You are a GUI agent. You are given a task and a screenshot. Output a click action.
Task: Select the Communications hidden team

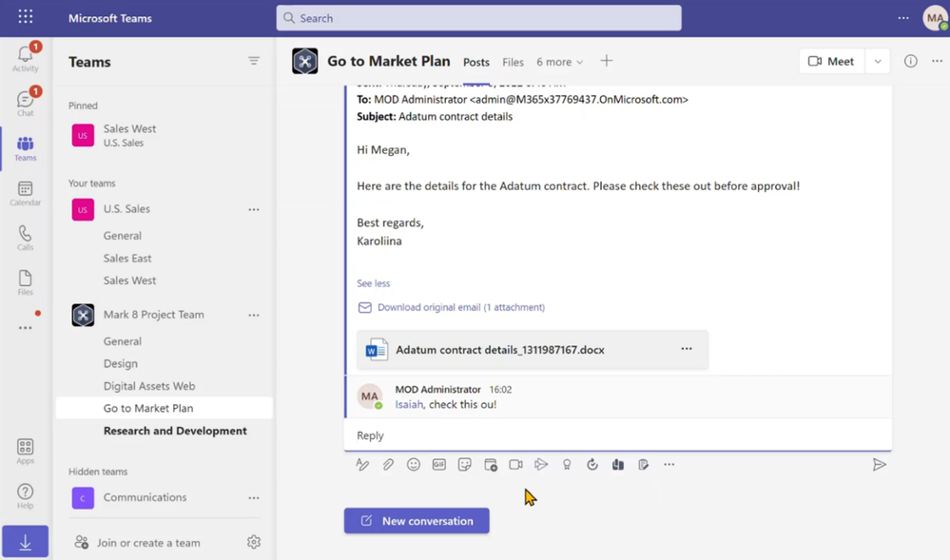coord(145,497)
